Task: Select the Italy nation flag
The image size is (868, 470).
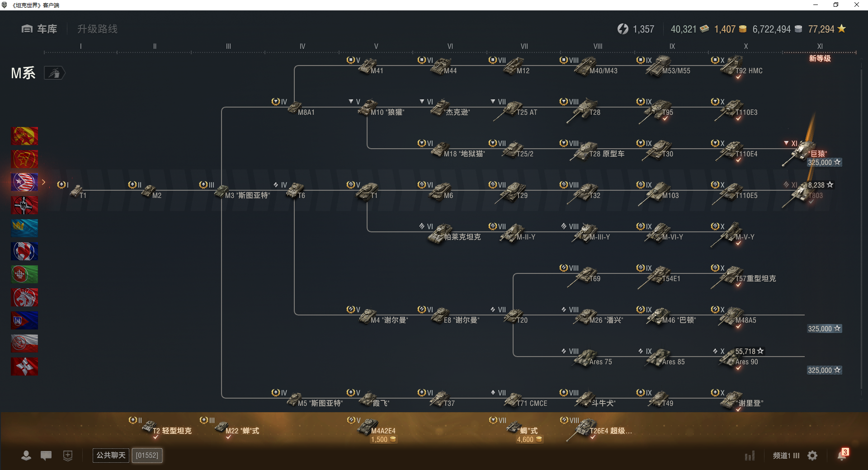Action: click(24, 274)
